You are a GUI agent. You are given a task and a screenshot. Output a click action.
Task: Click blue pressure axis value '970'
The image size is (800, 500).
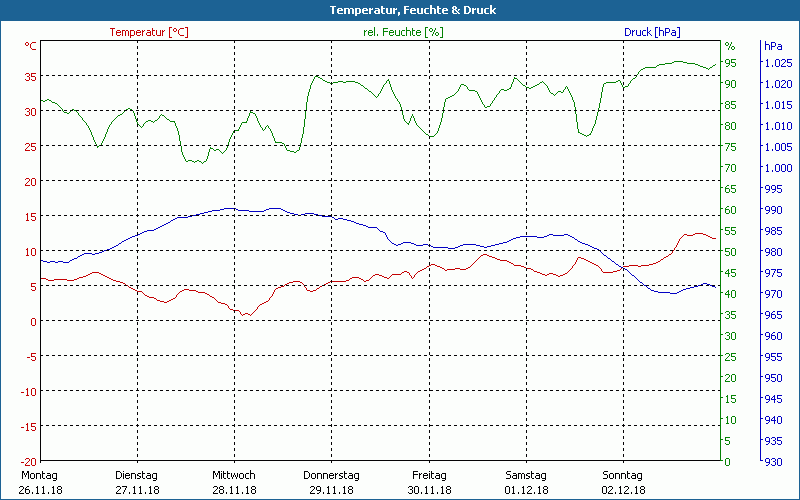click(773, 294)
